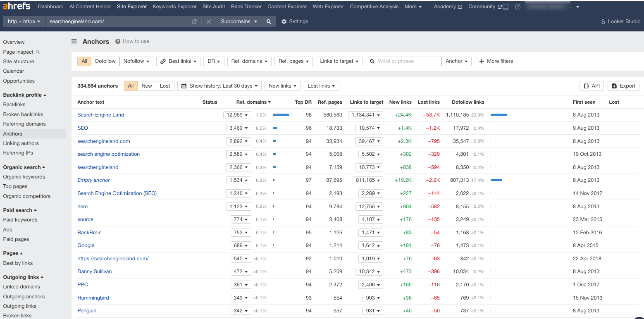The image size is (644, 319).
Task: Click the Export button icon
Action: [614, 86]
